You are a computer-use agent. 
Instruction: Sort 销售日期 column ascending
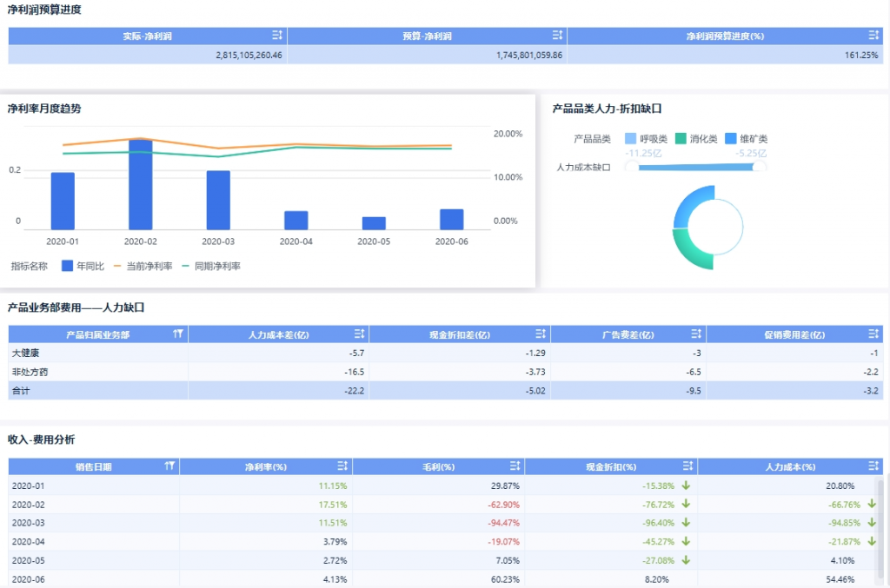click(x=169, y=466)
